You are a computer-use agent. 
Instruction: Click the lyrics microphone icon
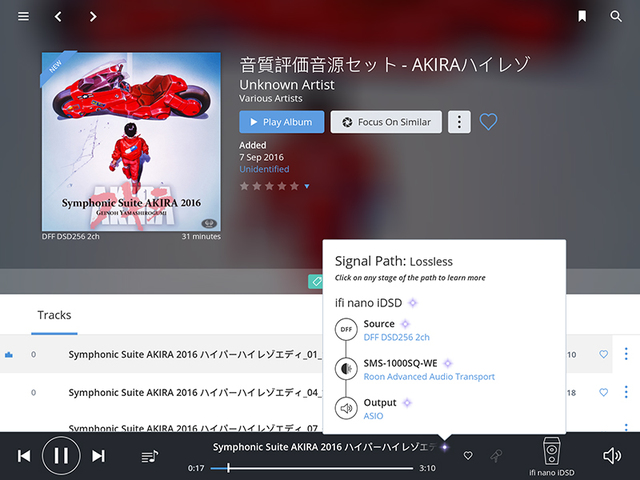(496, 456)
